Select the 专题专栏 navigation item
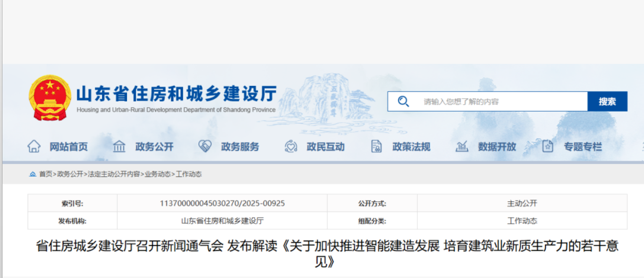This screenshot has height=278, width=644. pyautogui.click(x=583, y=147)
